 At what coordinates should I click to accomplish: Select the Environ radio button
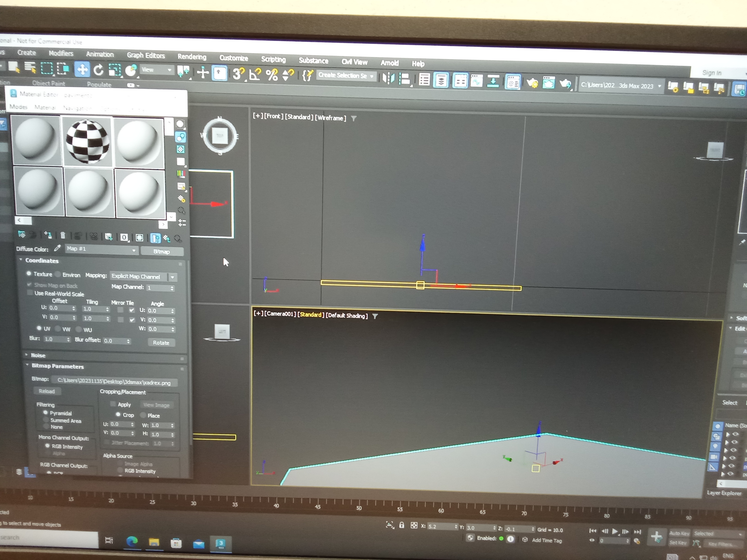(x=58, y=274)
